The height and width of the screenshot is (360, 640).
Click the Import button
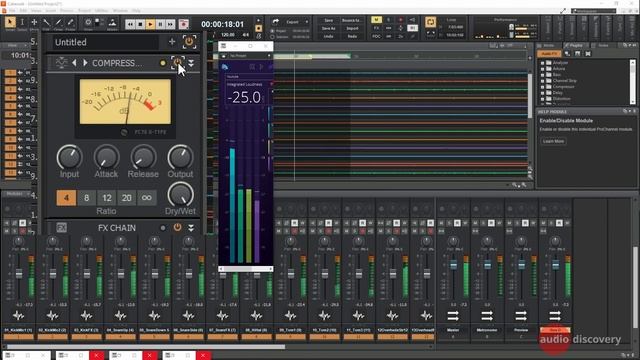[x=352, y=29]
